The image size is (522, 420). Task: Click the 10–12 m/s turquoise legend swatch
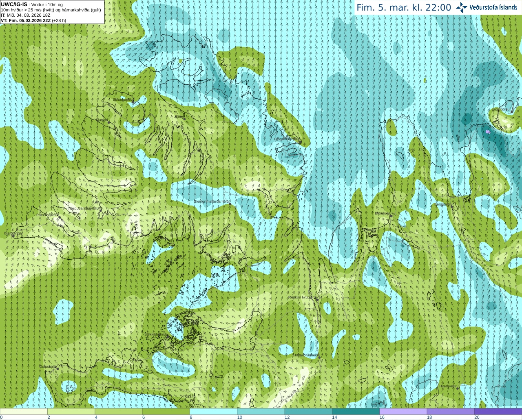click(261, 411)
